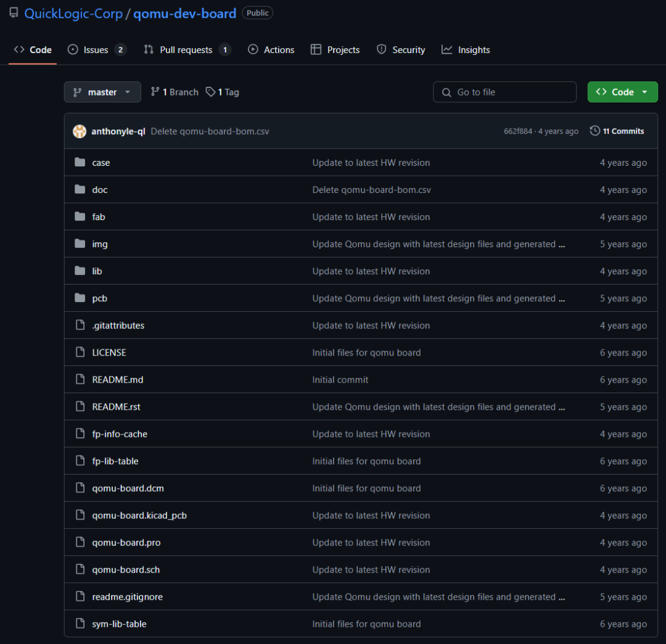Click the file icon for qomu-board.pro
The image size is (666, 644).
[x=80, y=542]
